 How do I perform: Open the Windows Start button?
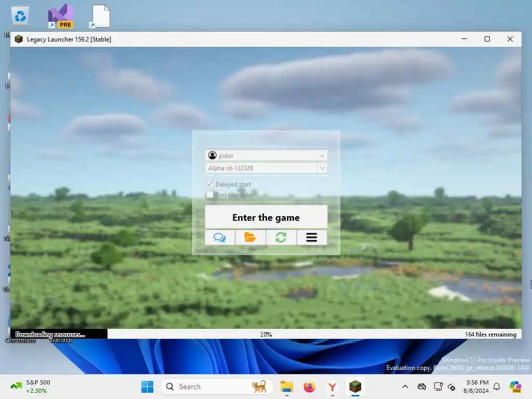147,387
